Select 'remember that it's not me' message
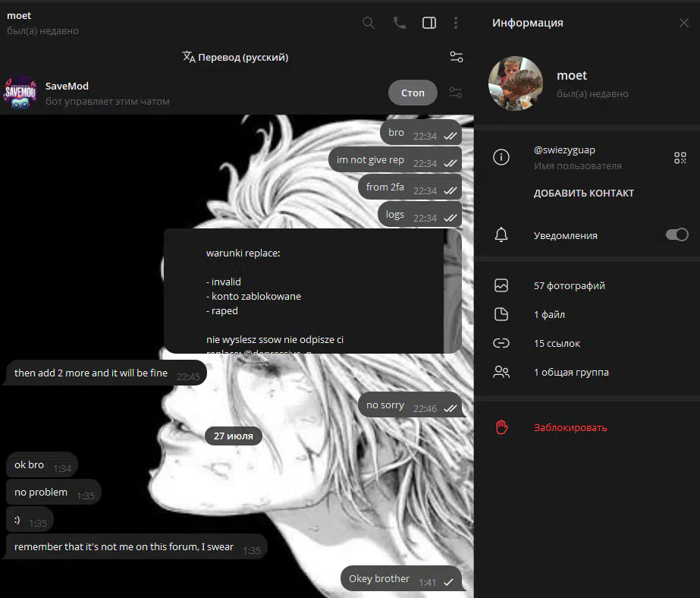Screen dimensions: 700x598 tap(137, 547)
